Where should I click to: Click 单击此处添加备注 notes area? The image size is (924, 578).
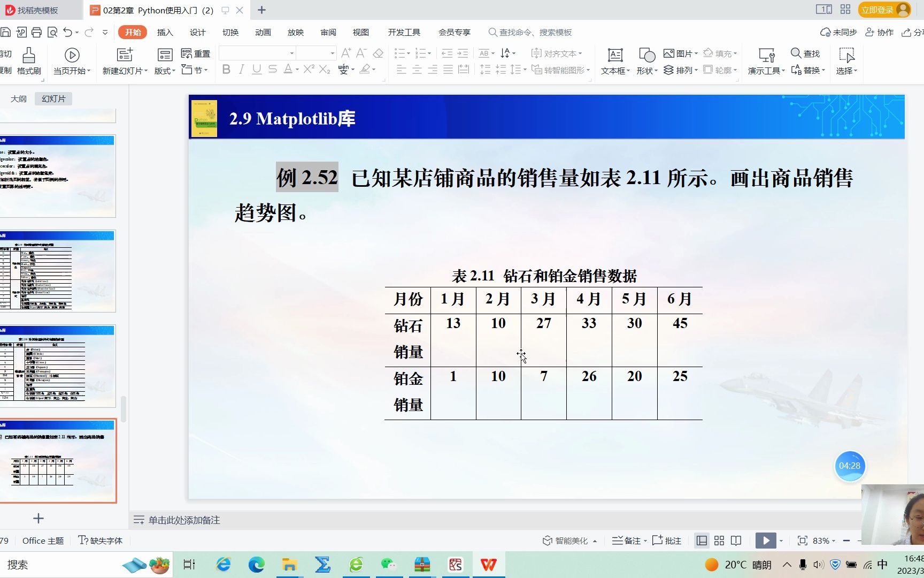184,520
